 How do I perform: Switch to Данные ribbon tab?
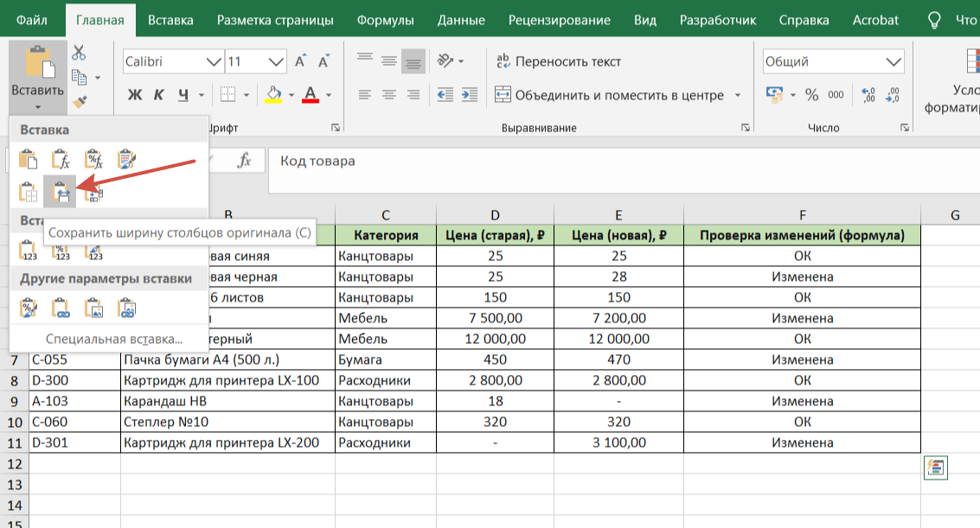461,20
